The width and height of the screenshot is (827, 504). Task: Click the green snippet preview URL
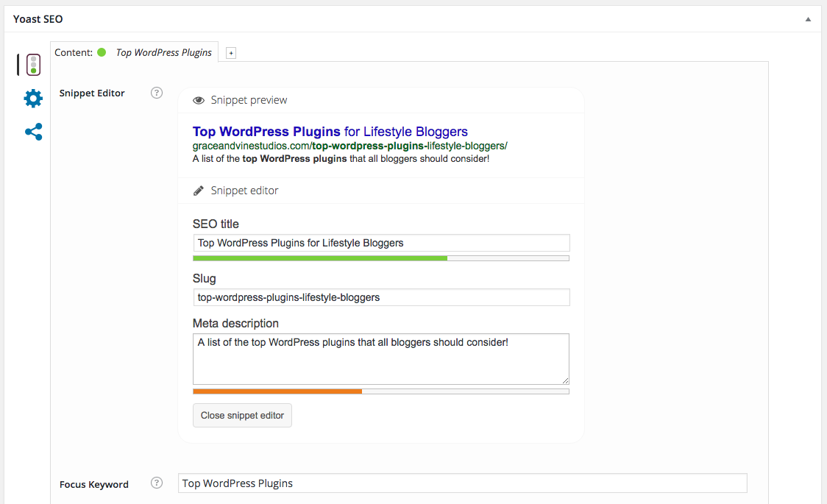click(x=349, y=146)
